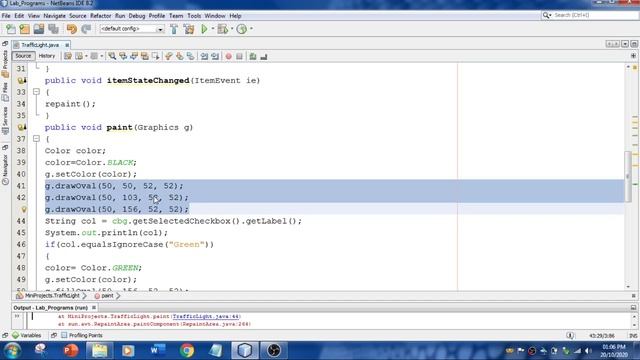Stop macro recording square icon
The image size is (640, 360).
point(240,56)
